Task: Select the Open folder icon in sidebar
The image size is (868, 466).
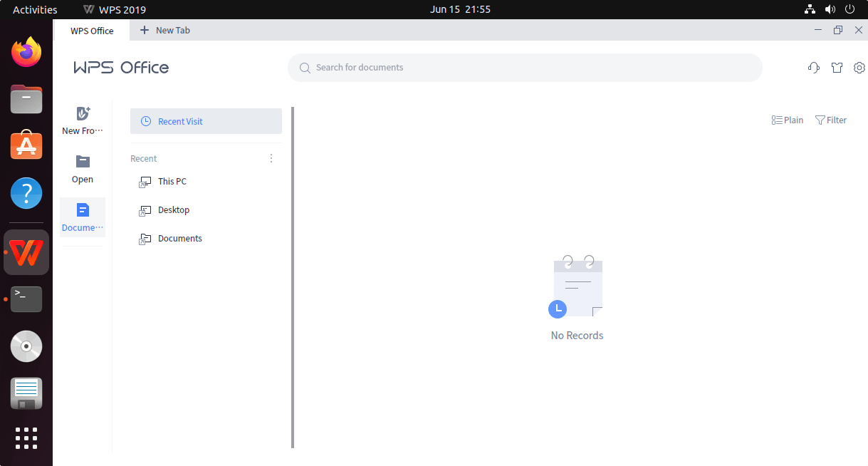Action: pyautogui.click(x=83, y=162)
